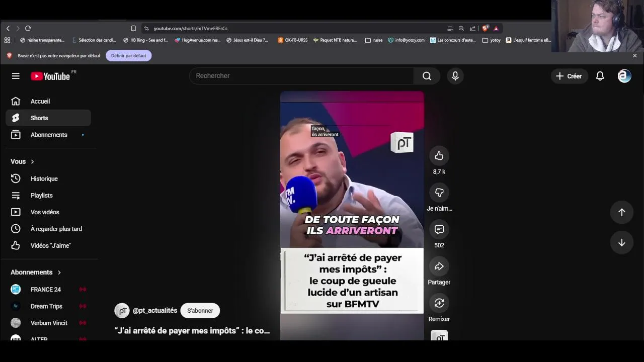
Task: Expand the Vous section chevron
Action: [x=32, y=161]
